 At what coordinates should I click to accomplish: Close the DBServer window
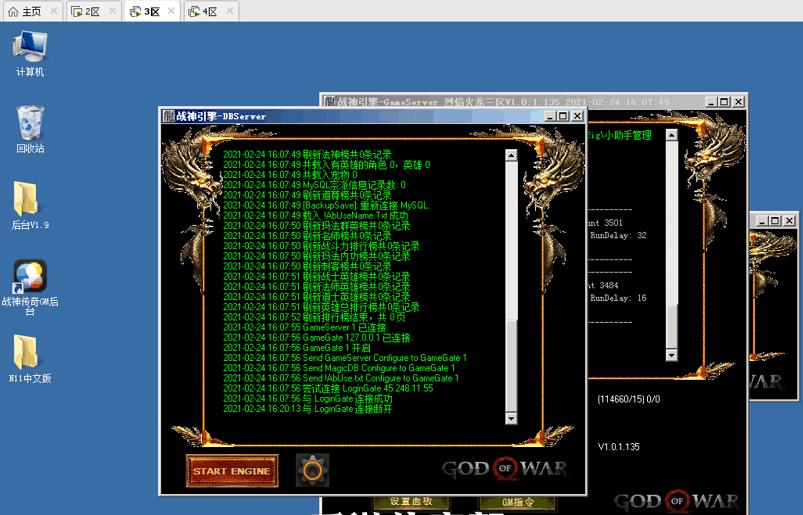pos(577,116)
